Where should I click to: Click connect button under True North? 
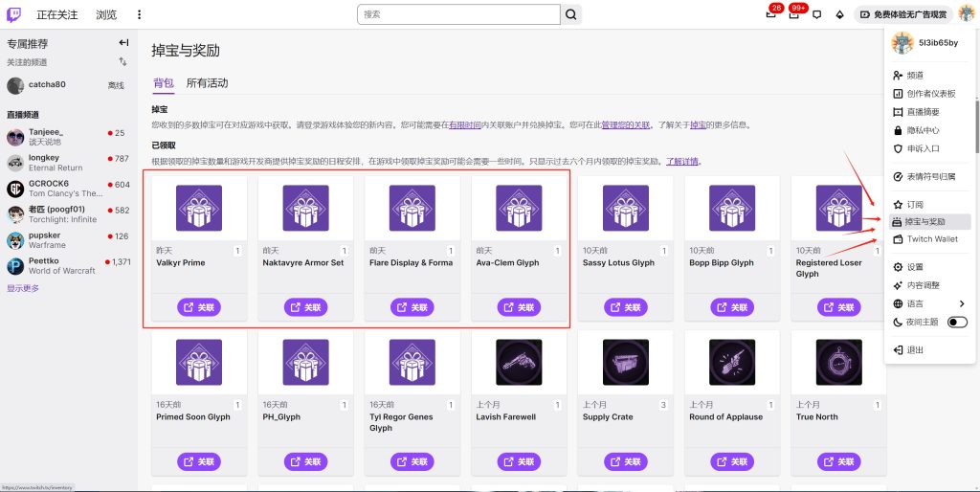(x=838, y=462)
